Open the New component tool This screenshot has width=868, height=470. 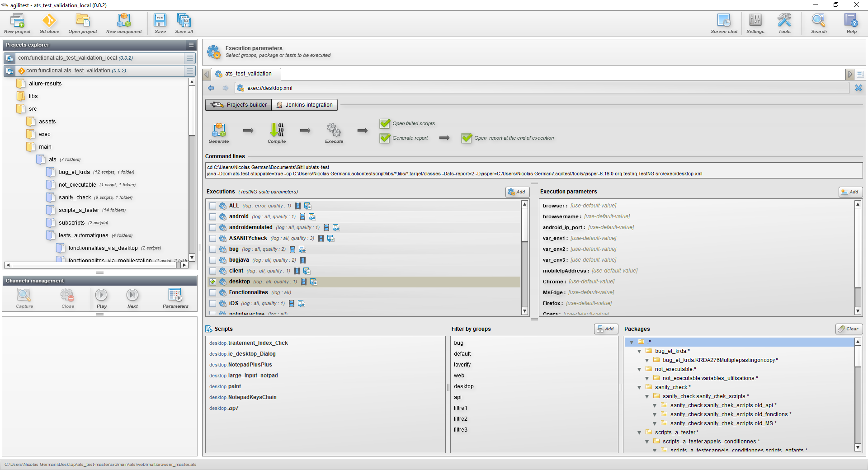point(124,23)
